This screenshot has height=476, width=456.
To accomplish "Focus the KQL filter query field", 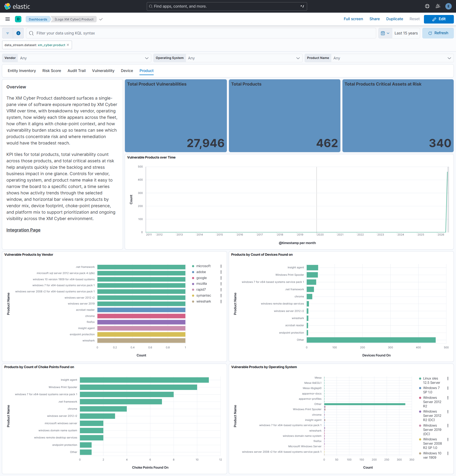I will pos(201,33).
